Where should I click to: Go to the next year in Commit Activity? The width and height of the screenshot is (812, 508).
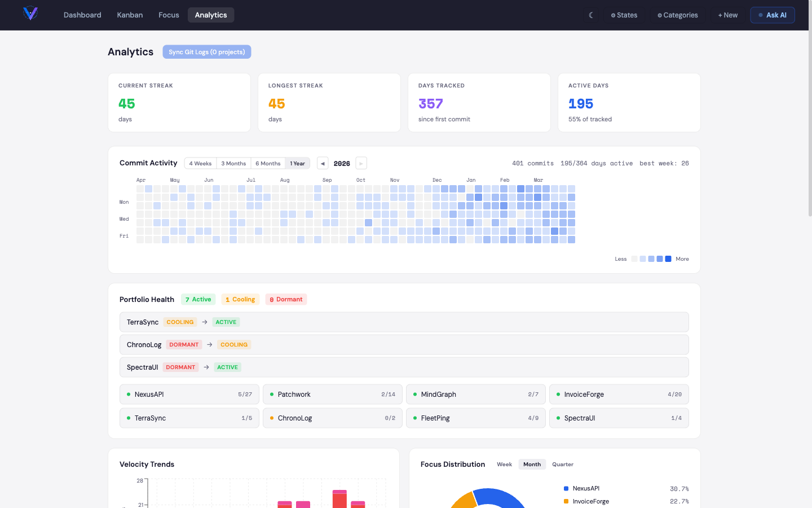(x=361, y=163)
